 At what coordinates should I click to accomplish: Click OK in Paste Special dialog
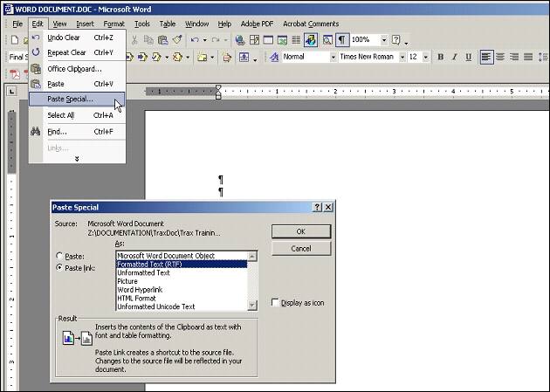coord(301,231)
